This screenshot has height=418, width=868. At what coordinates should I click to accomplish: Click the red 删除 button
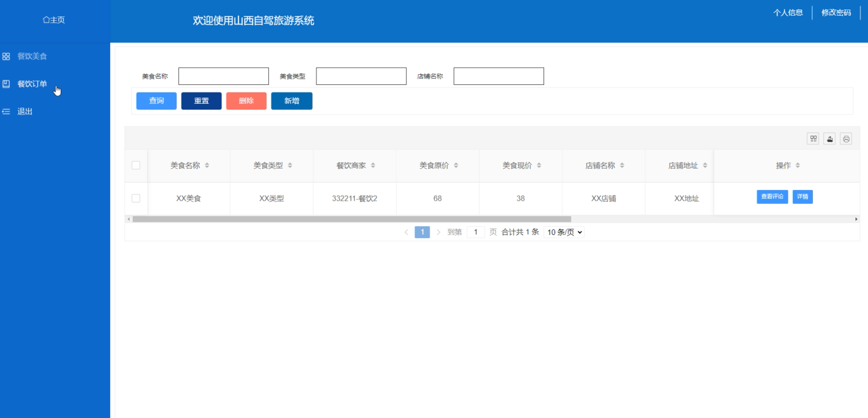tap(246, 101)
